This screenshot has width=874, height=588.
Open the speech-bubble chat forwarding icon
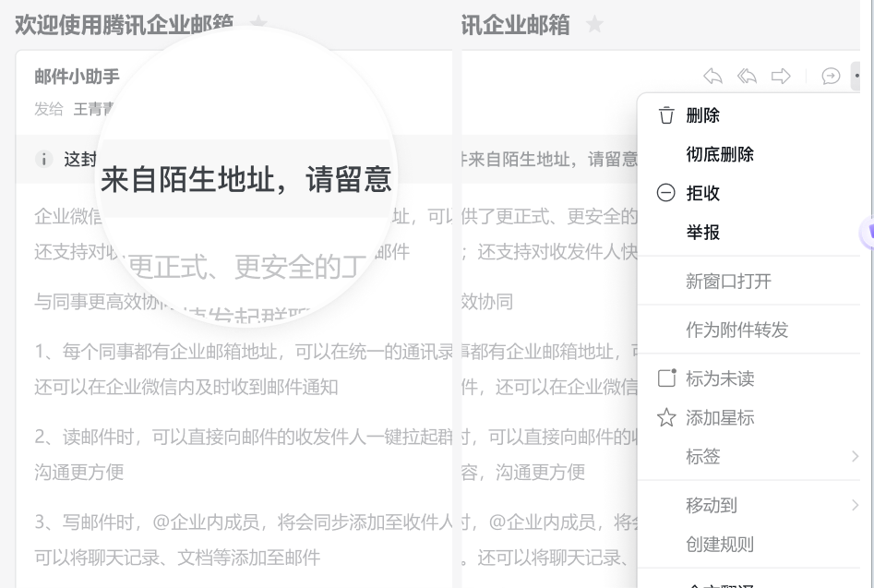(x=831, y=76)
